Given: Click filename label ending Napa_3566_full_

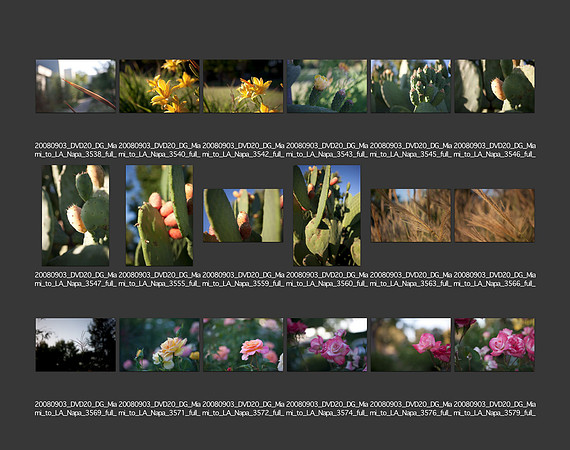Looking at the screenshot, I should coord(494,279).
